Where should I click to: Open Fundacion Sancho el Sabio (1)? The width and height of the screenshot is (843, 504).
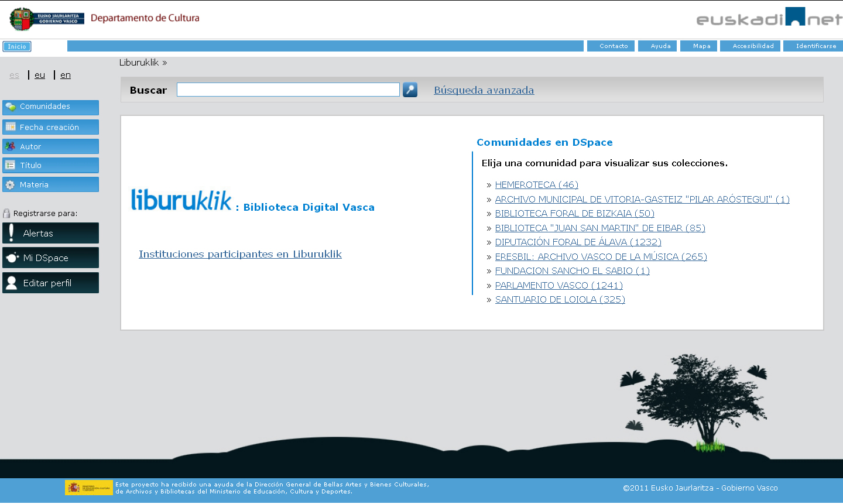(573, 271)
